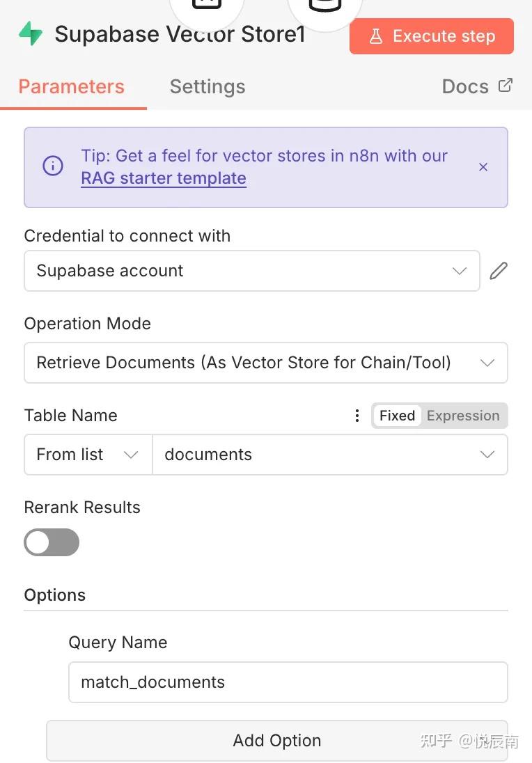Switch Table Name to Expression mode

pyautogui.click(x=463, y=416)
